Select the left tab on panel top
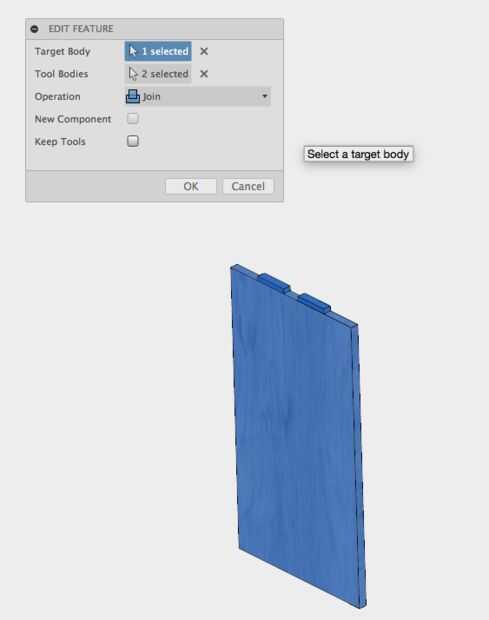489x620 pixels. click(274, 282)
